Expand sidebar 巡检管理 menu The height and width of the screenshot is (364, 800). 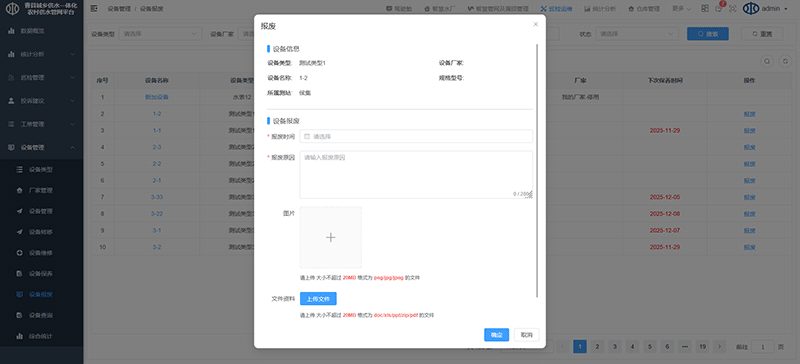click(x=41, y=78)
